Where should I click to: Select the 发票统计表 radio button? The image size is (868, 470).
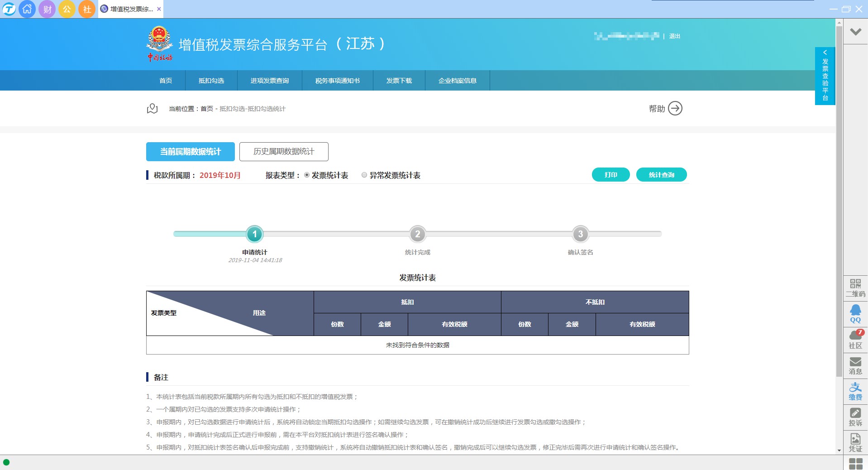(307, 175)
